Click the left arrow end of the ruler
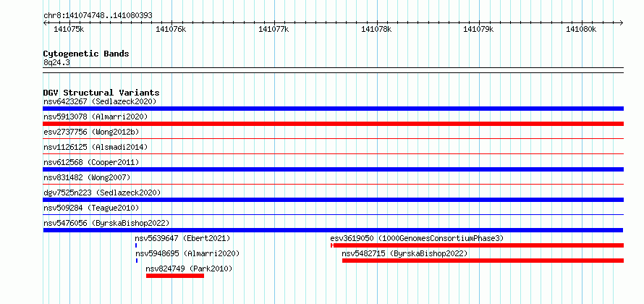644x304 pixels. [45, 22]
